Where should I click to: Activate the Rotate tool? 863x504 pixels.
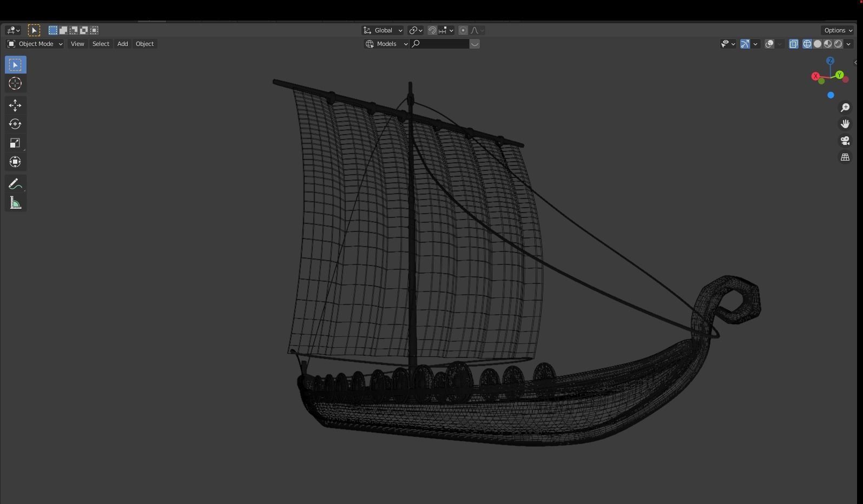tap(15, 124)
